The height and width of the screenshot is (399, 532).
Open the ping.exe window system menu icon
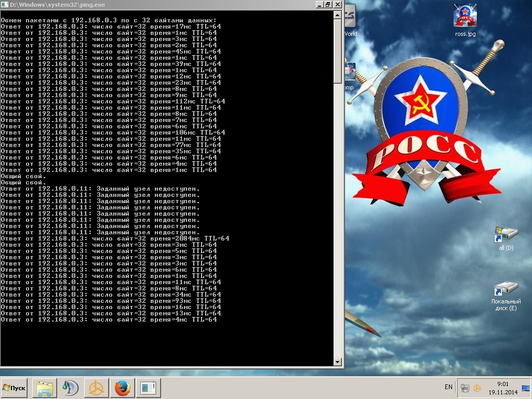pyautogui.click(x=5, y=4)
